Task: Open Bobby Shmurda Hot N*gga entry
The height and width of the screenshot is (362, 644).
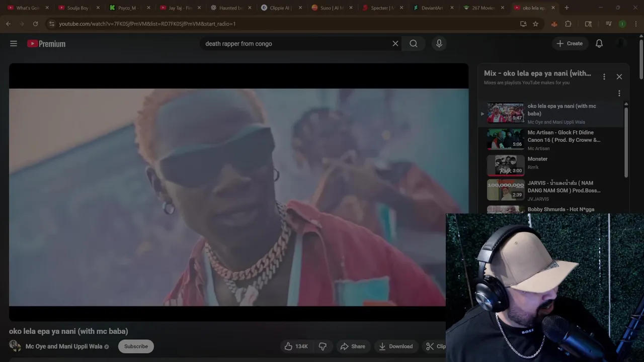Action: pyautogui.click(x=561, y=209)
